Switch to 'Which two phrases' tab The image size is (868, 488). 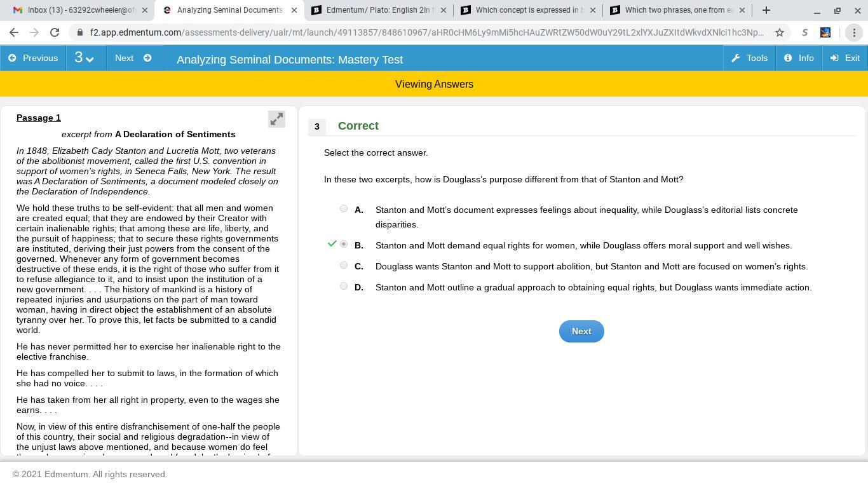click(x=677, y=10)
